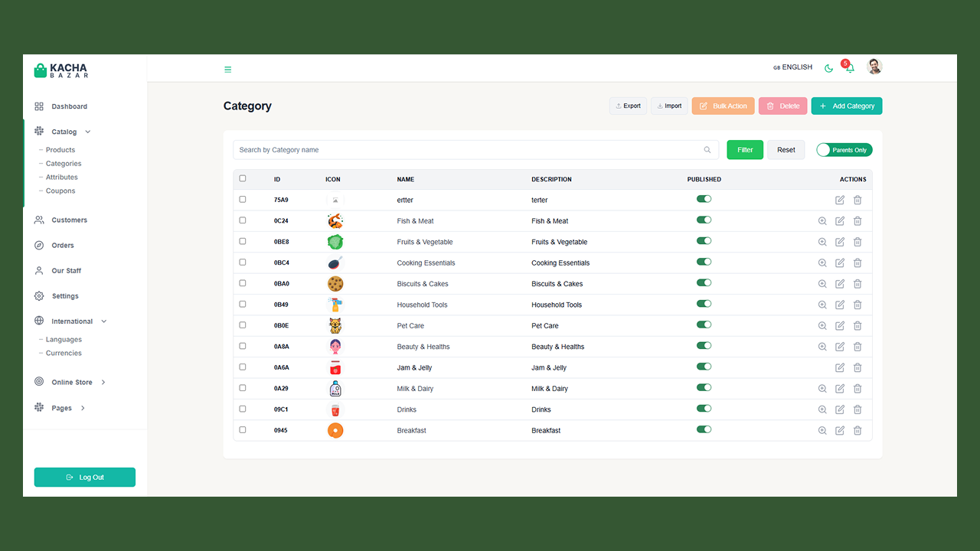View details of Biscuits & Cakes
Viewport: 980px width, 551px height.
822,283
